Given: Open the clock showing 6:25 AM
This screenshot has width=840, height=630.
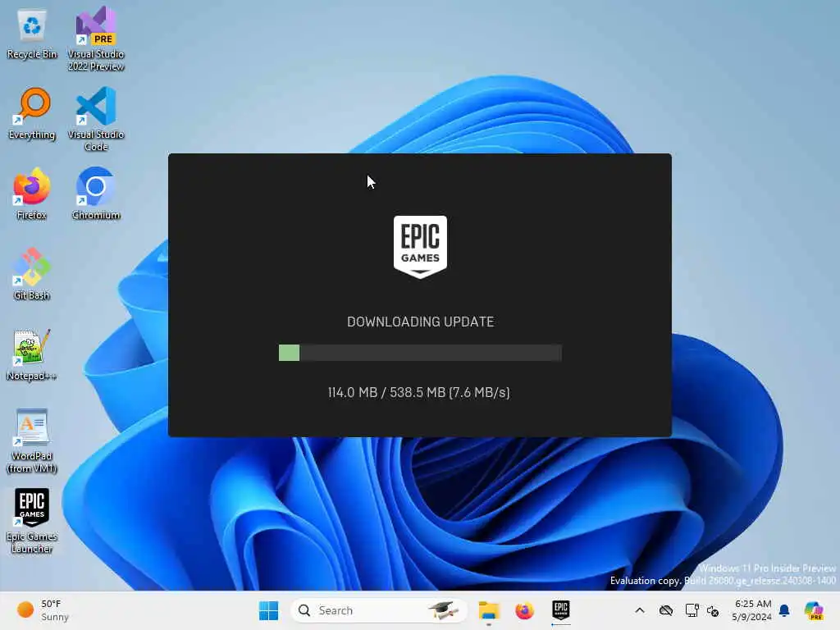Looking at the screenshot, I should [x=752, y=610].
